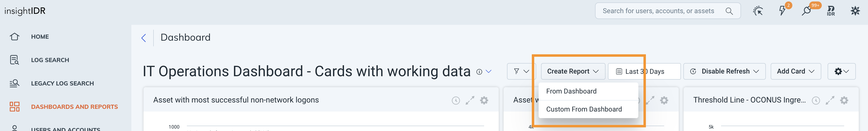Click clock icon on Threshold Line card

click(x=816, y=100)
